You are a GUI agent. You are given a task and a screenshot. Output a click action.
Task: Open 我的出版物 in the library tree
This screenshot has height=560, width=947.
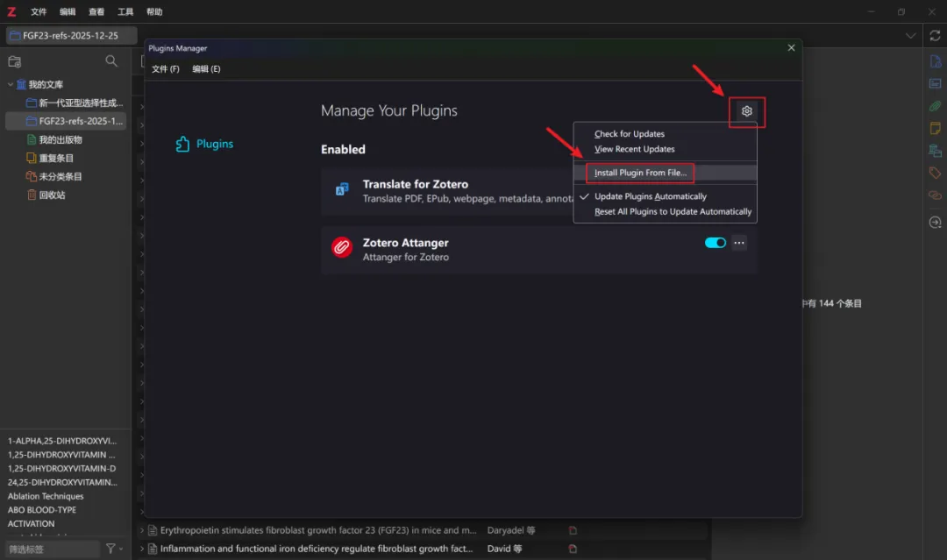point(54,139)
